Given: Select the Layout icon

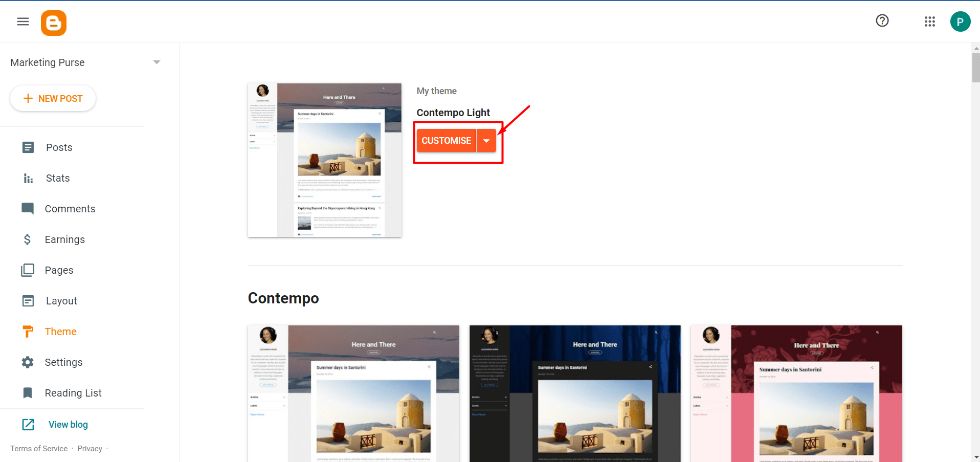Looking at the screenshot, I should 28,300.
